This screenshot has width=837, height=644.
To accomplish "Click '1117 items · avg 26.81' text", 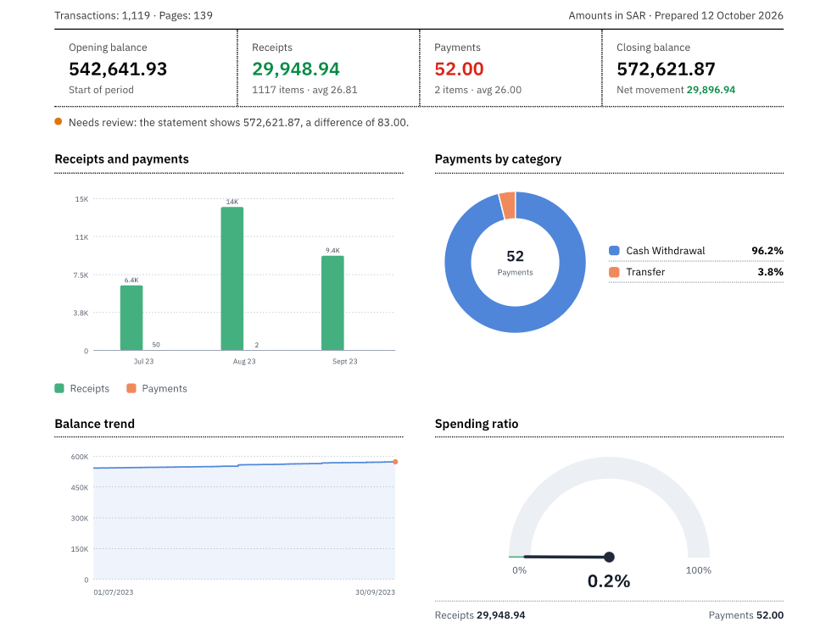I will 304,90.
